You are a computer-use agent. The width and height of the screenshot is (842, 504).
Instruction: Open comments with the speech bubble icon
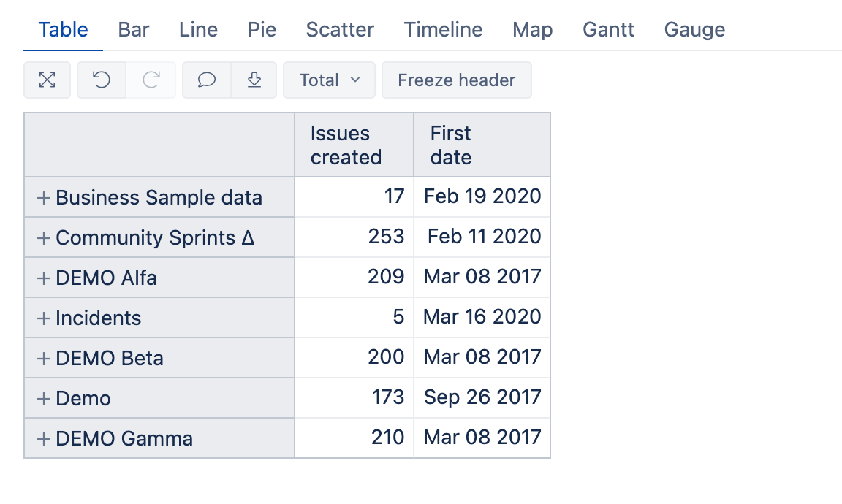(x=207, y=80)
